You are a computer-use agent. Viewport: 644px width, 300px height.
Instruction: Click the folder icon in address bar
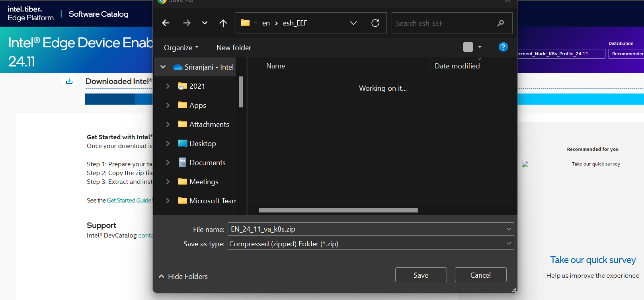pyautogui.click(x=245, y=23)
